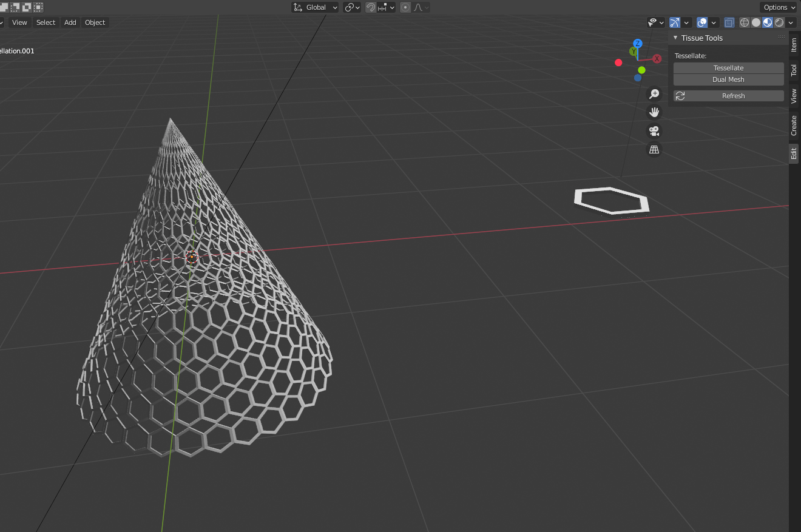Click the Zoom view magnifier icon
This screenshot has width=801, height=532.
point(654,94)
